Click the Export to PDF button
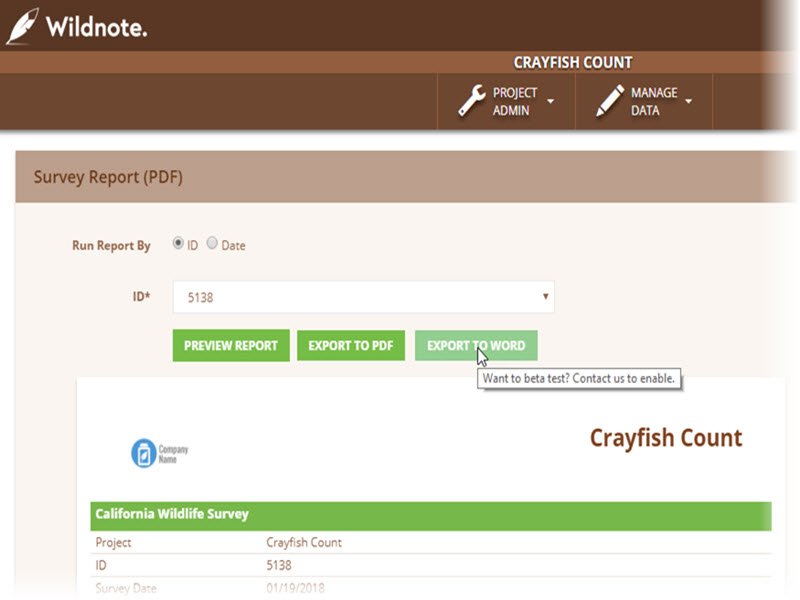 (351, 345)
